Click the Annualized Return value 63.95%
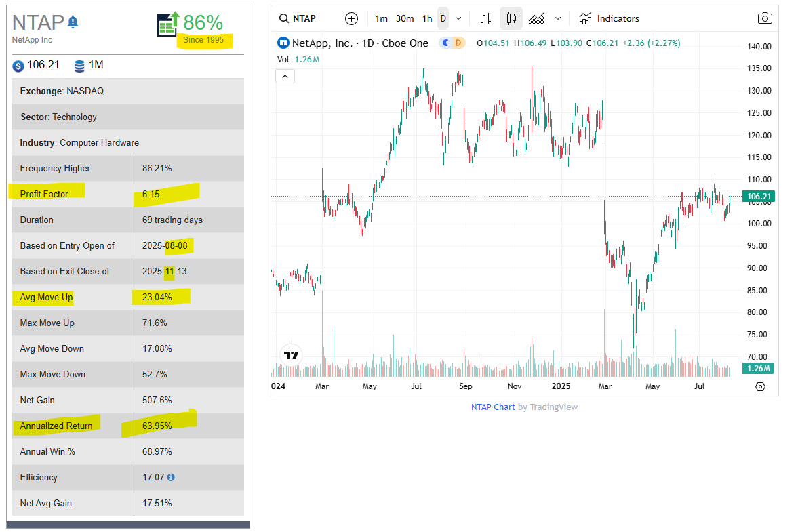 157,426
